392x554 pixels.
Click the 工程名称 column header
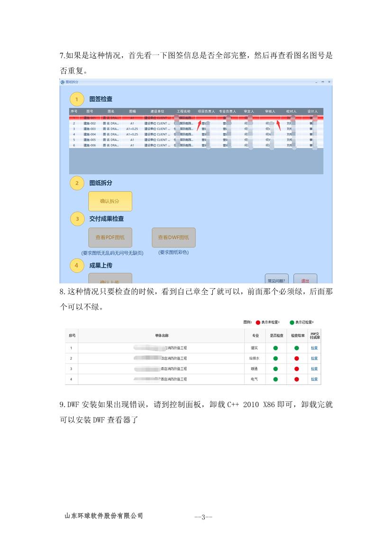183,111
